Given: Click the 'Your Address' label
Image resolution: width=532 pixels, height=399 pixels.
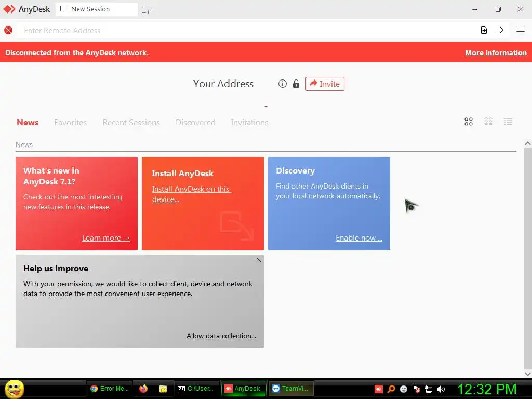Looking at the screenshot, I should (223, 84).
